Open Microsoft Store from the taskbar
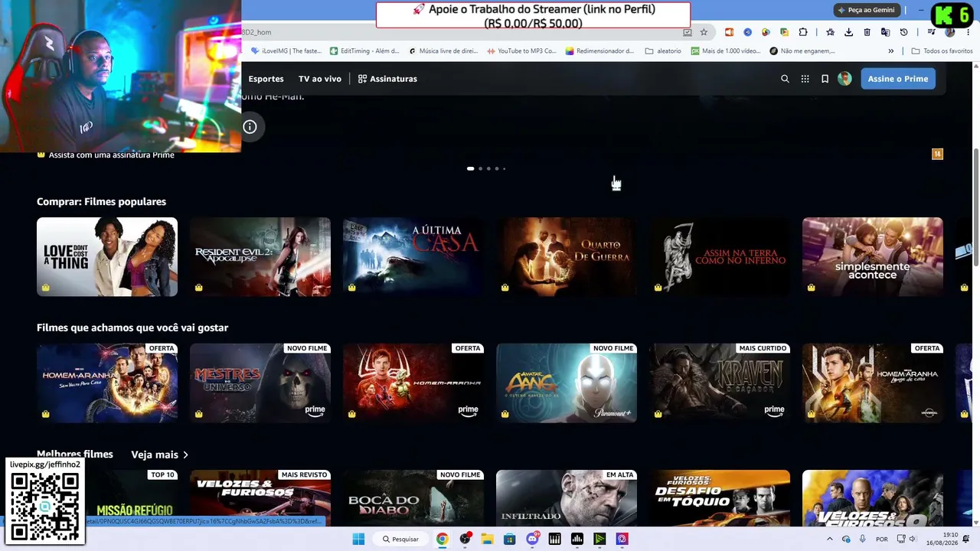The image size is (980, 551). pos(509,539)
